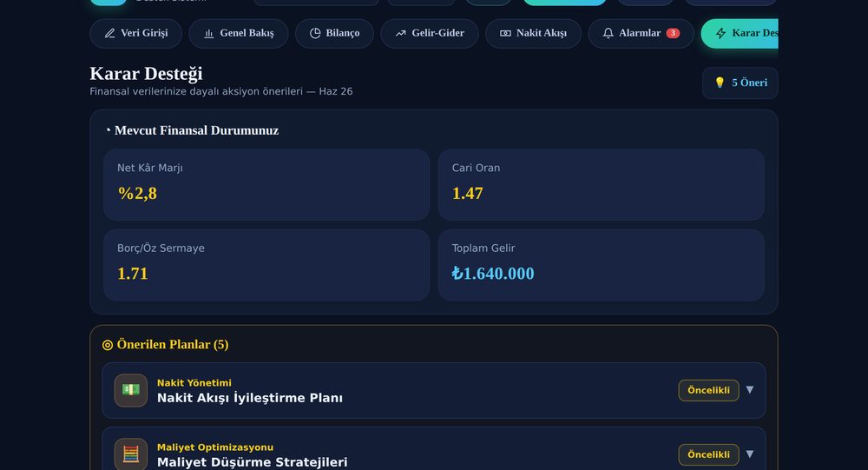868x470 pixels.
Task: Open the Alarmlar tab
Action: click(641, 33)
